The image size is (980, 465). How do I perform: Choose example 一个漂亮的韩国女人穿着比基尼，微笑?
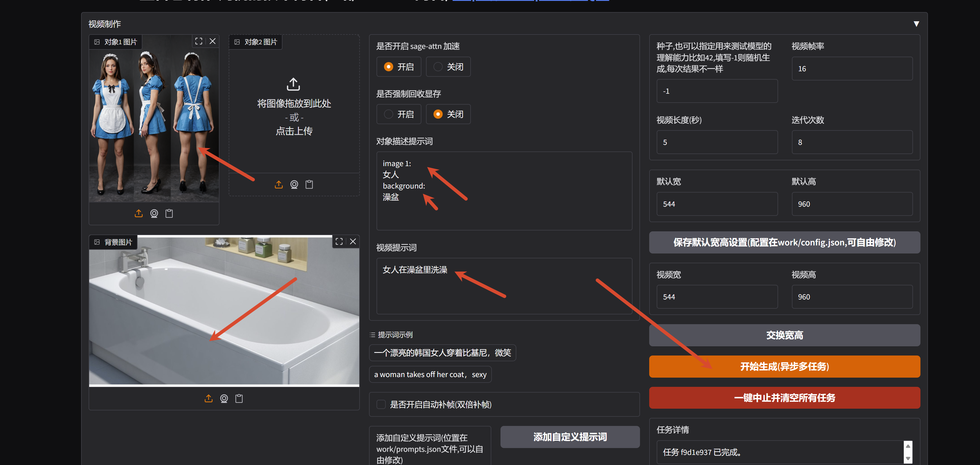tap(442, 352)
